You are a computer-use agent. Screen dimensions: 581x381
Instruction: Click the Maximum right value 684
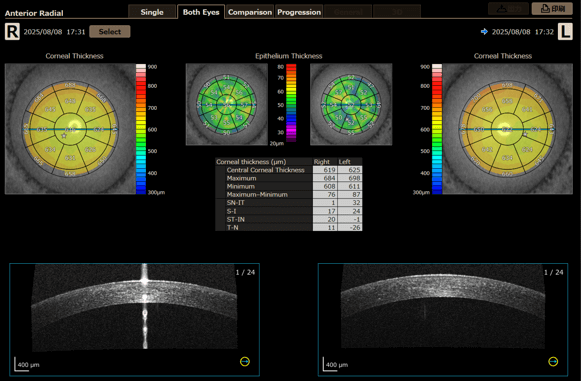(325, 178)
